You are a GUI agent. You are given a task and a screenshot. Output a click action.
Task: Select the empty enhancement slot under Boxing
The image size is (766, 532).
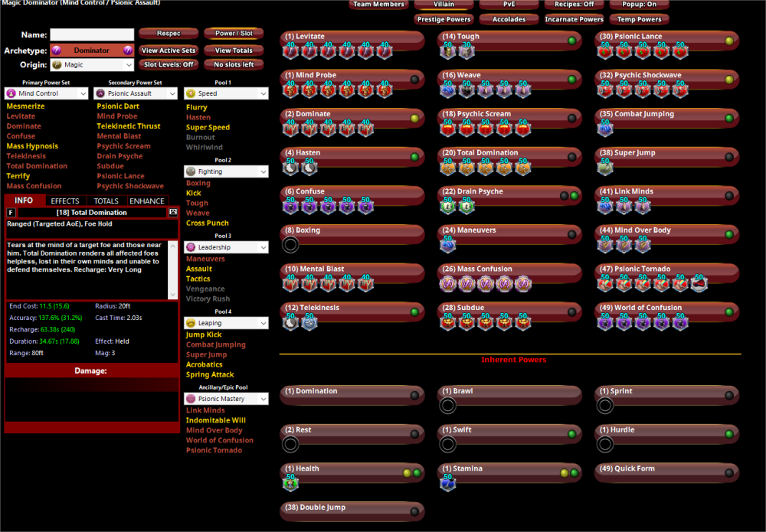point(290,245)
